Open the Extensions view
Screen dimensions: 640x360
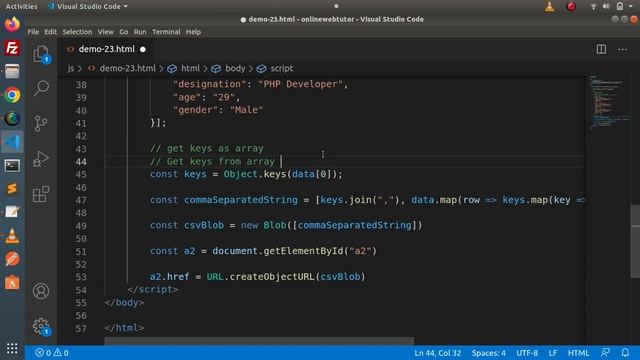(x=41, y=194)
